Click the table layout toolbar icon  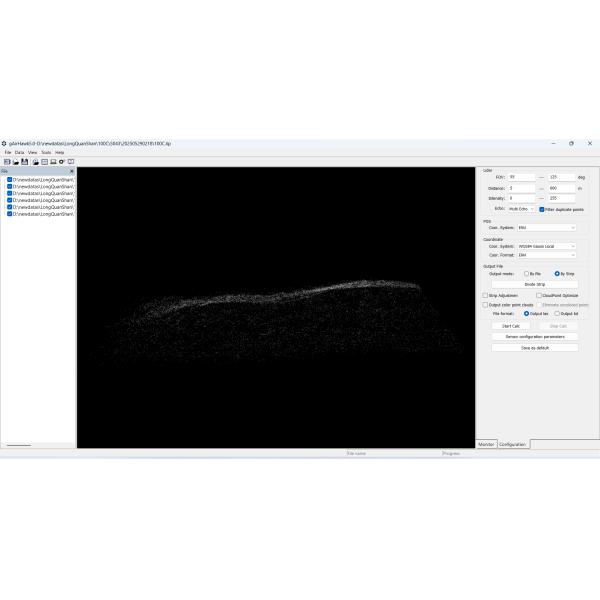pos(44,162)
